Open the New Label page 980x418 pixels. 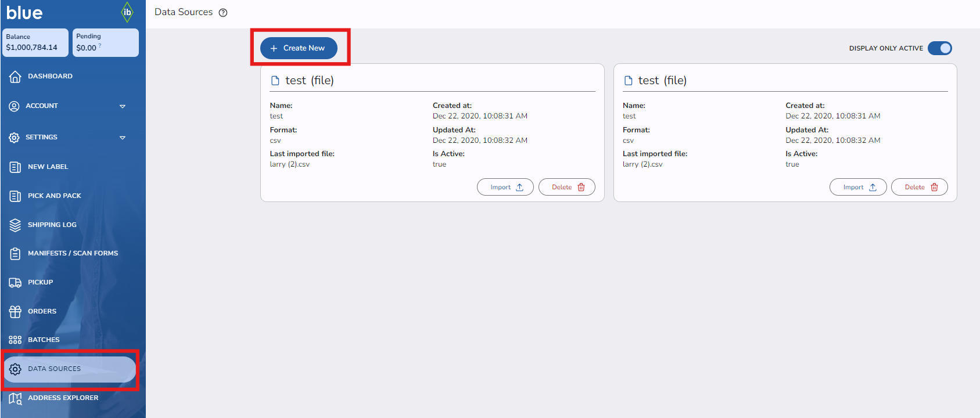pyautogui.click(x=48, y=167)
